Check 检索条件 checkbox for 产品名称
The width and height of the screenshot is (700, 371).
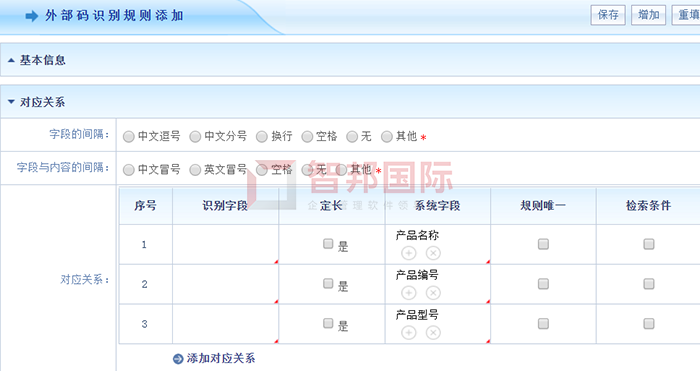click(x=649, y=244)
